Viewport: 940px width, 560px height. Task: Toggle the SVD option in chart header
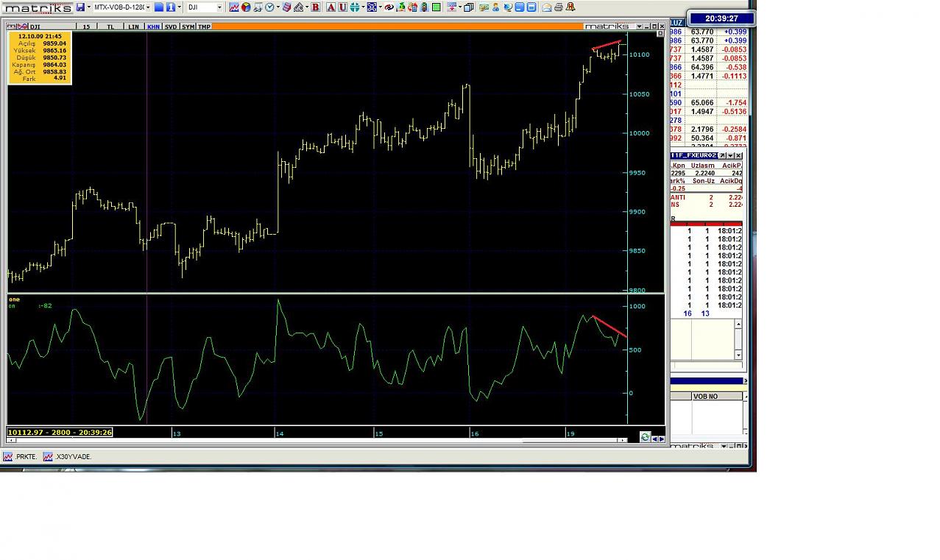(x=171, y=26)
